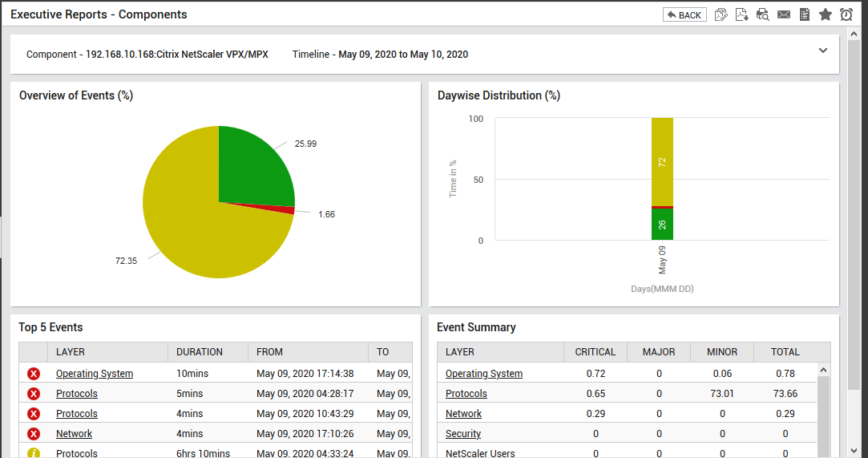Click the 0.06 minor value for Operating System

[x=722, y=374]
